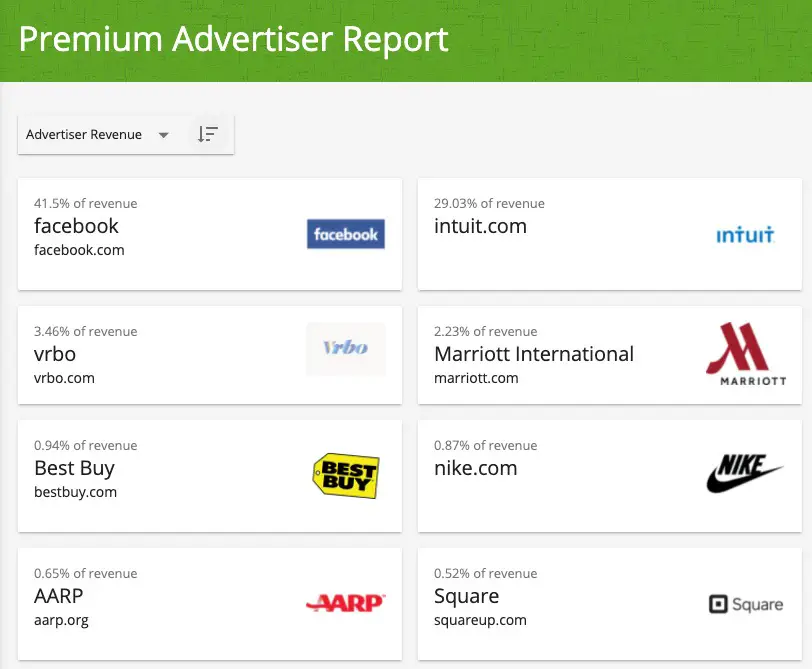Click the sort order icon
Viewport: 812px width, 669px height.
click(208, 134)
